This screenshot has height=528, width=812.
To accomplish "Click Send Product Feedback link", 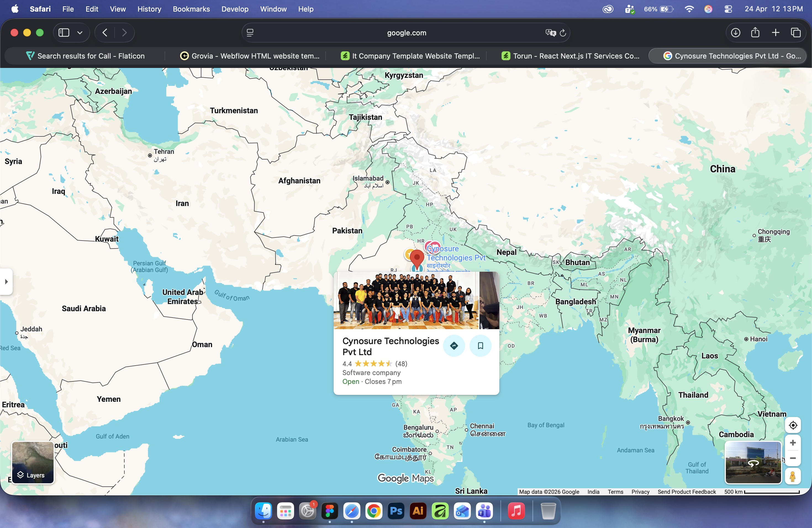I will pos(686,492).
